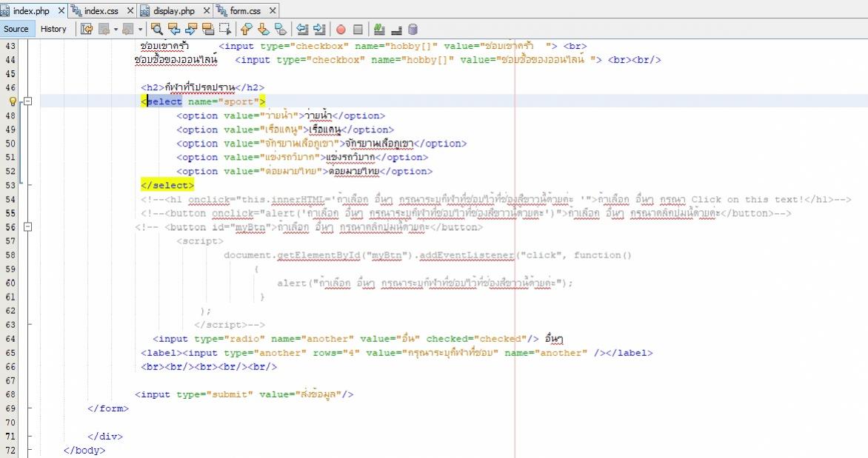Click the type="radio" attribute on line 64

(x=230, y=339)
